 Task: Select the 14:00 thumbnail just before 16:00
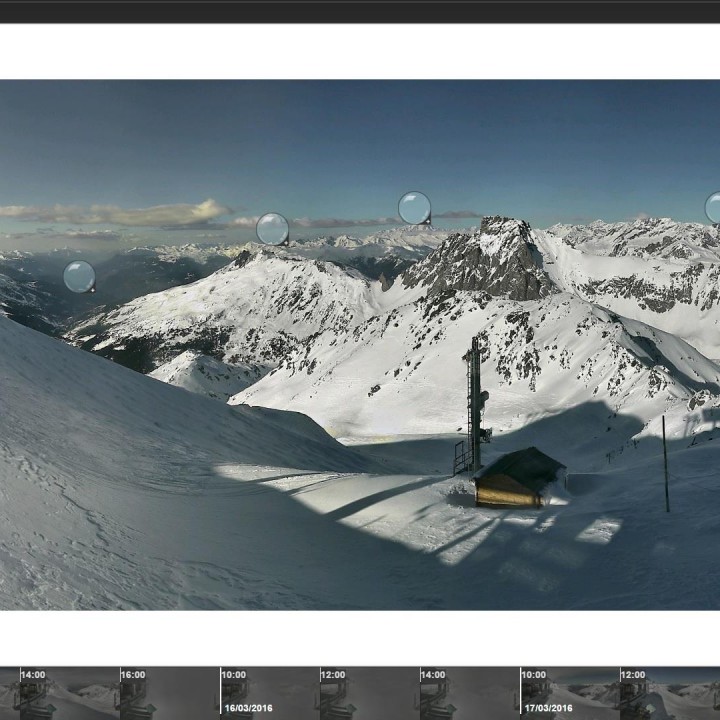pos(70,693)
